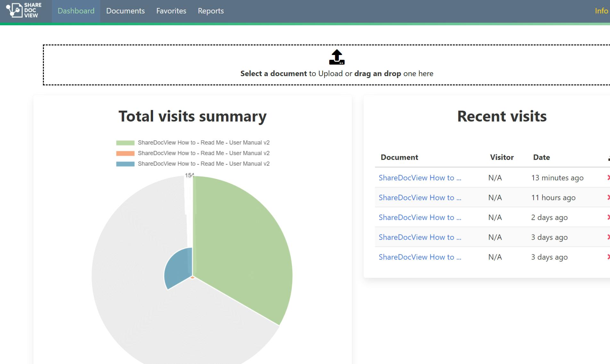Click the Document column header
Screen dimensions: 610x364
(399, 157)
